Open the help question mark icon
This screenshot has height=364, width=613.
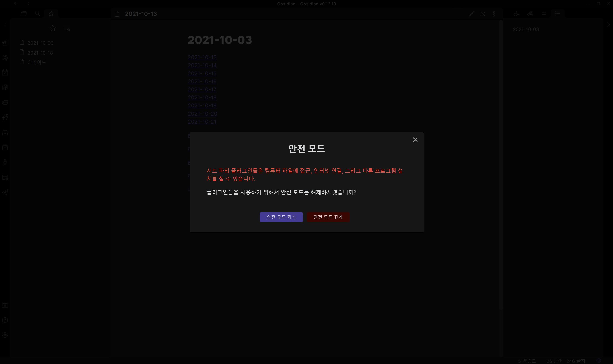click(x=5, y=320)
